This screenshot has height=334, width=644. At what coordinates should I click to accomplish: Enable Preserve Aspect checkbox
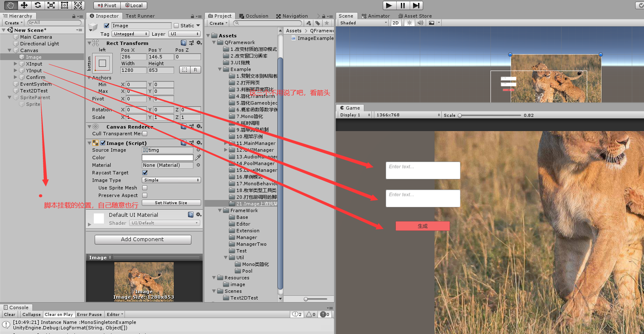[145, 195]
